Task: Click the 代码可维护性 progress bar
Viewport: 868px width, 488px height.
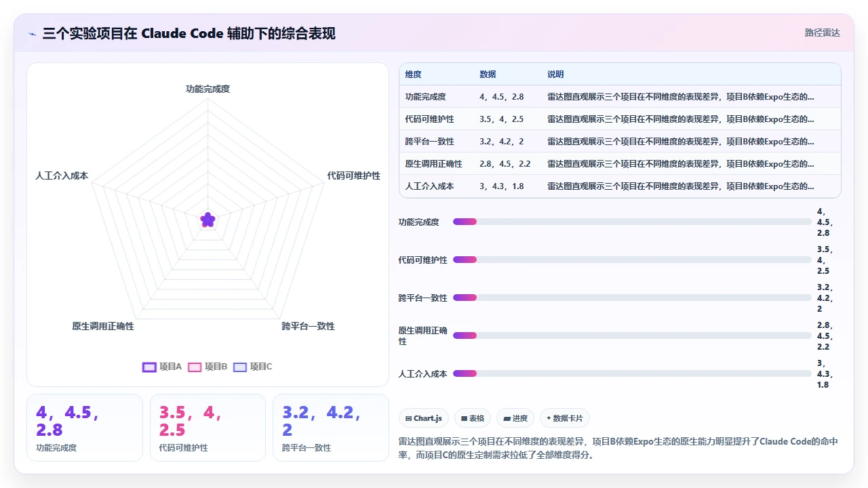Action: click(632, 260)
